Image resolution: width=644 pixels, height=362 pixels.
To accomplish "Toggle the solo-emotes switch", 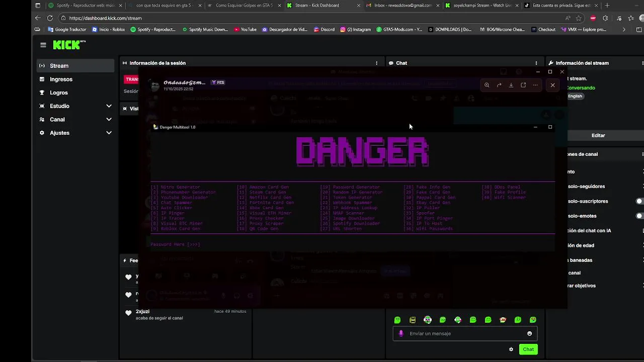I will point(640,216).
